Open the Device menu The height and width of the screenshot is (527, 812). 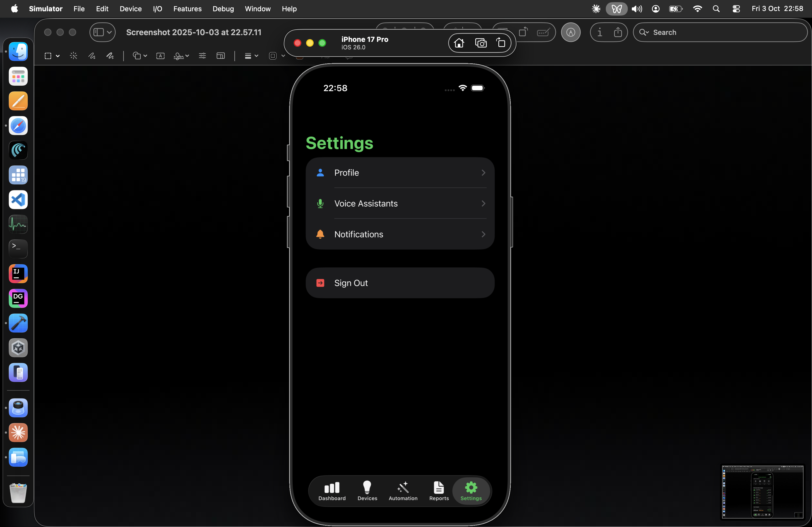pos(130,9)
